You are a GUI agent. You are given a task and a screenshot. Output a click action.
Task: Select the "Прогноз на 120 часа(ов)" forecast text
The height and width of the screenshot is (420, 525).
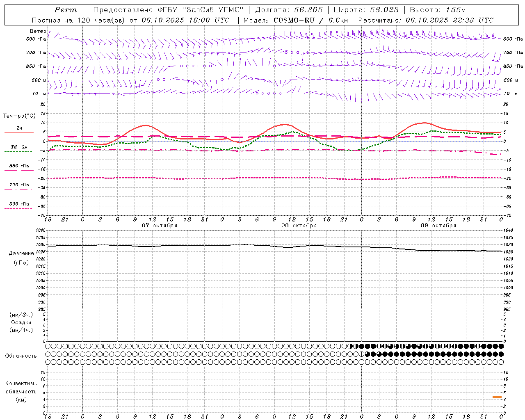(79, 20)
